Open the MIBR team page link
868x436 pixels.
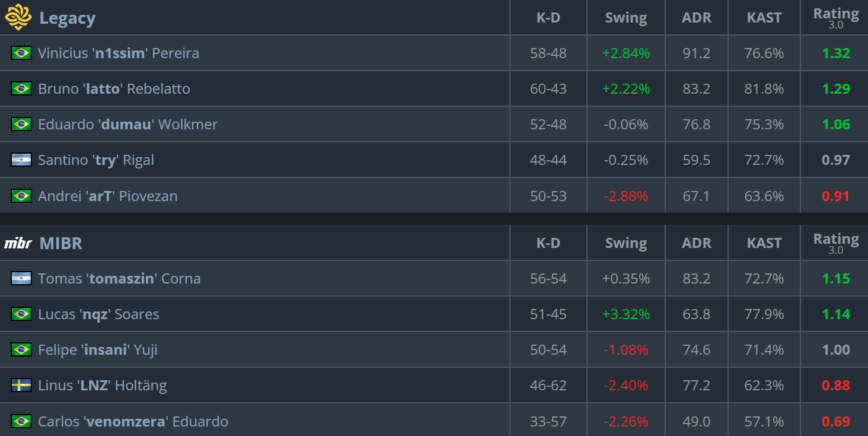[x=60, y=243]
